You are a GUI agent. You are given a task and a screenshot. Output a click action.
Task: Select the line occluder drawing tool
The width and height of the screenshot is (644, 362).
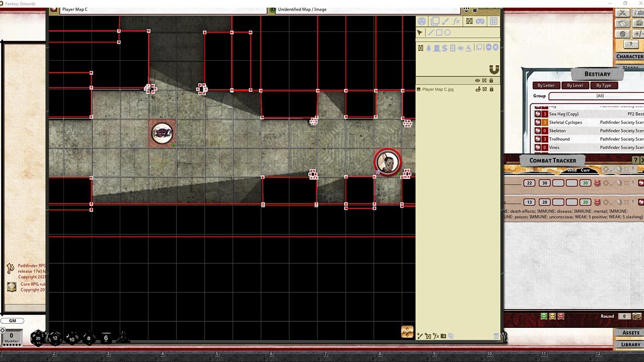tap(431, 32)
